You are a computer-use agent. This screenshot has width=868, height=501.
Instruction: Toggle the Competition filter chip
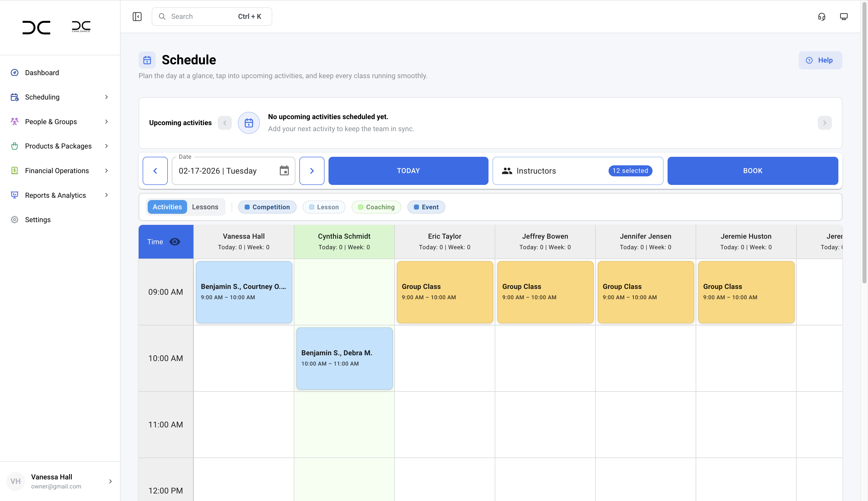pyautogui.click(x=267, y=207)
